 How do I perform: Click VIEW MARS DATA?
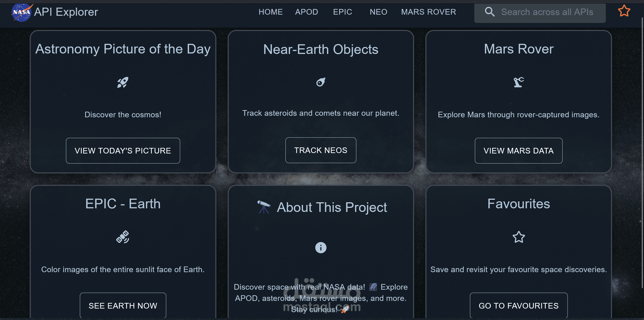[x=518, y=151]
